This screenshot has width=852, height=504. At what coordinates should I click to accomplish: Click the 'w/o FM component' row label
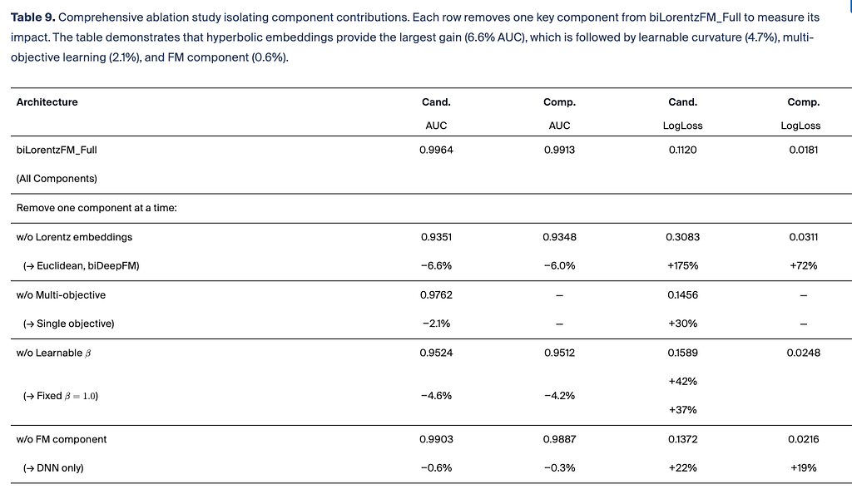point(62,439)
